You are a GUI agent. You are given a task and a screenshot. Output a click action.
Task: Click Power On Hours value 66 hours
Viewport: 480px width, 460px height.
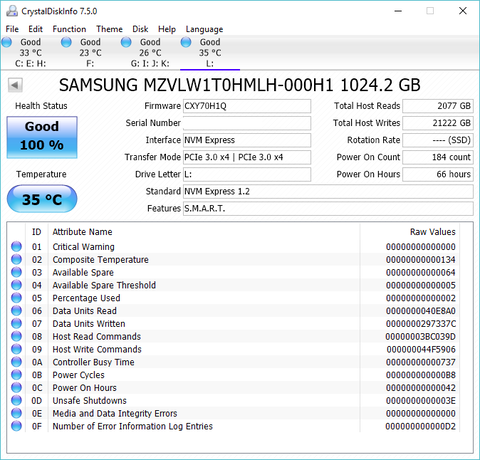tap(438, 174)
